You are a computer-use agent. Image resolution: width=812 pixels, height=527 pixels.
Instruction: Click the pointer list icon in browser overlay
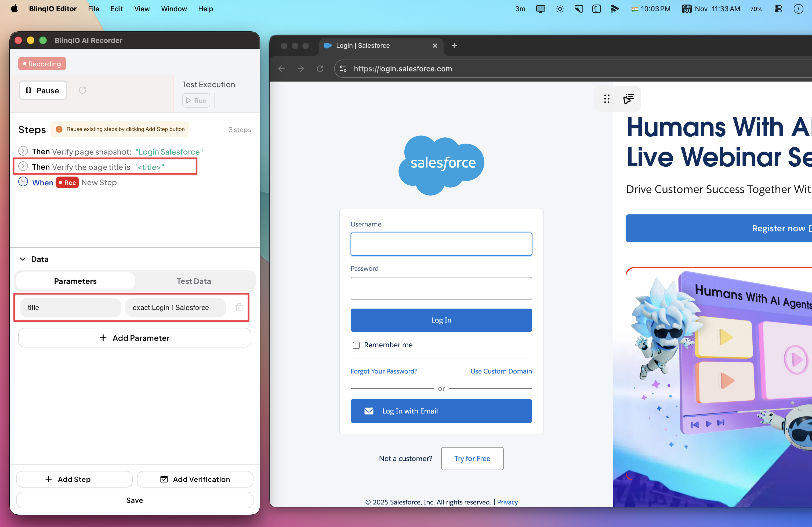pyautogui.click(x=628, y=99)
